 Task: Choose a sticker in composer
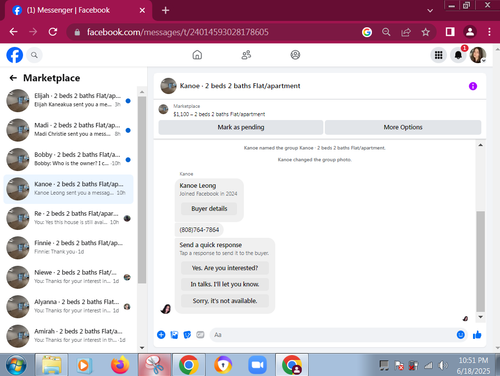(187, 335)
